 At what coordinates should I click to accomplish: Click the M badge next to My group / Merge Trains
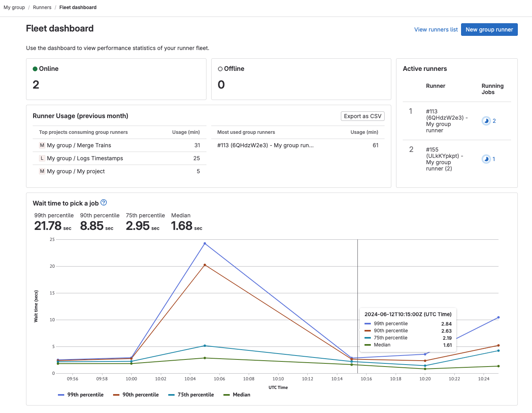click(42, 145)
